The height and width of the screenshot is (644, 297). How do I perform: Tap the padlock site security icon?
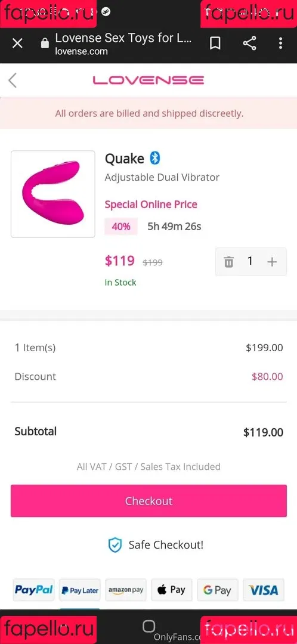tap(45, 43)
